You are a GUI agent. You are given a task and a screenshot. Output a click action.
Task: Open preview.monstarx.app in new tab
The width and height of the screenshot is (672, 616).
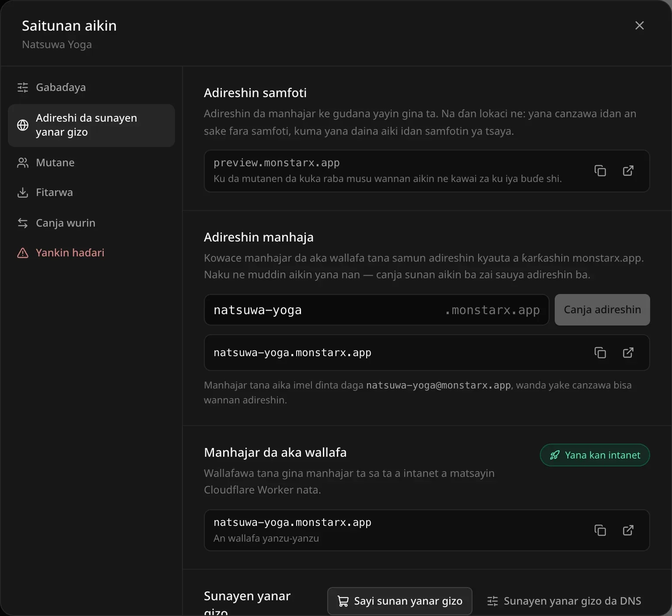[x=628, y=171]
